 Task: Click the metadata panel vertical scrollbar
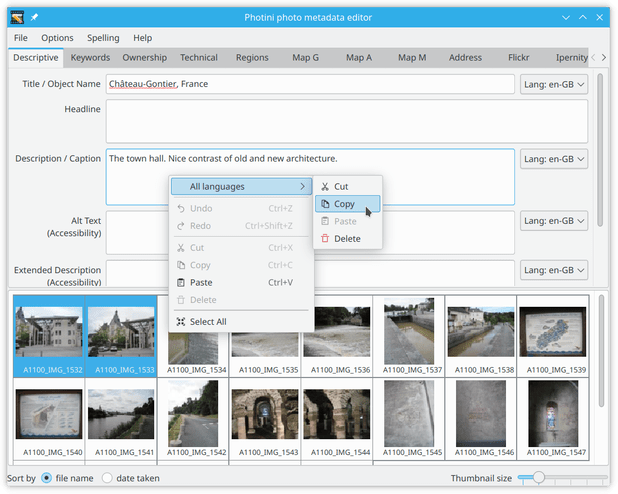pyautogui.click(x=600, y=150)
